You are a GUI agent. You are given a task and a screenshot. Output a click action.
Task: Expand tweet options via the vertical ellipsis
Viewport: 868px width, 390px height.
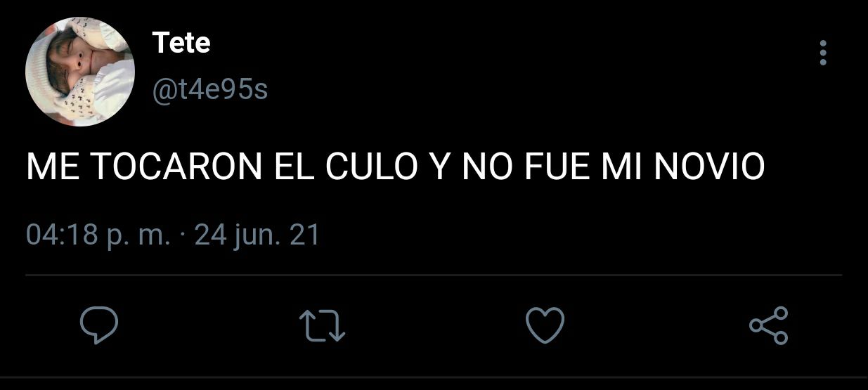click(x=823, y=53)
